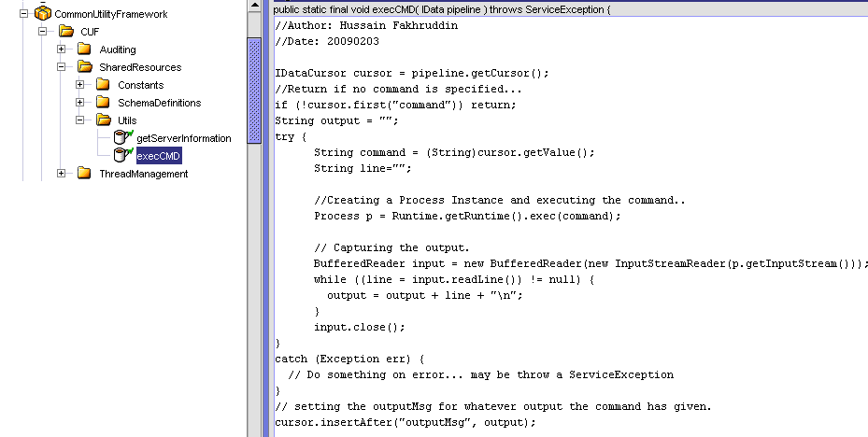The width and height of the screenshot is (868, 437).
Task: Select the SharedResources tree label
Action: (x=140, y=67)
